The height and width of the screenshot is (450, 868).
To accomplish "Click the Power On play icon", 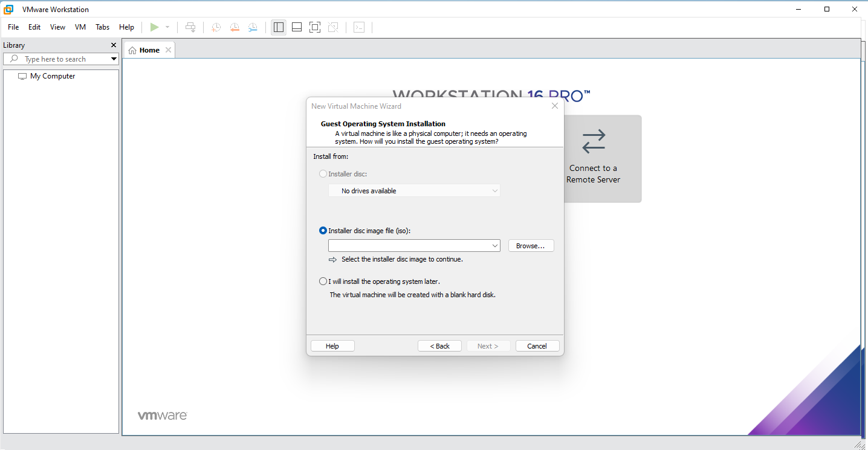I will [x=154, y=27].
